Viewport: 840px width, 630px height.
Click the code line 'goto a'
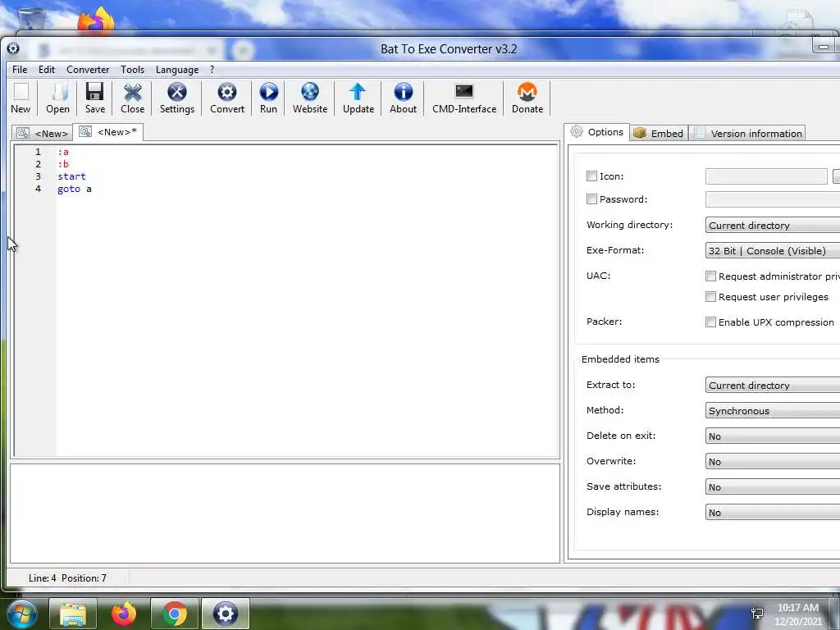(75, 189)
